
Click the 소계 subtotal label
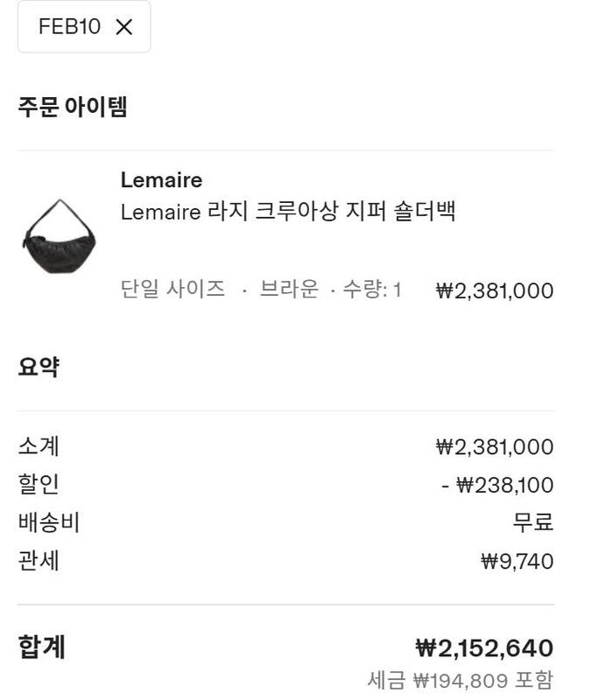(39, 446)
